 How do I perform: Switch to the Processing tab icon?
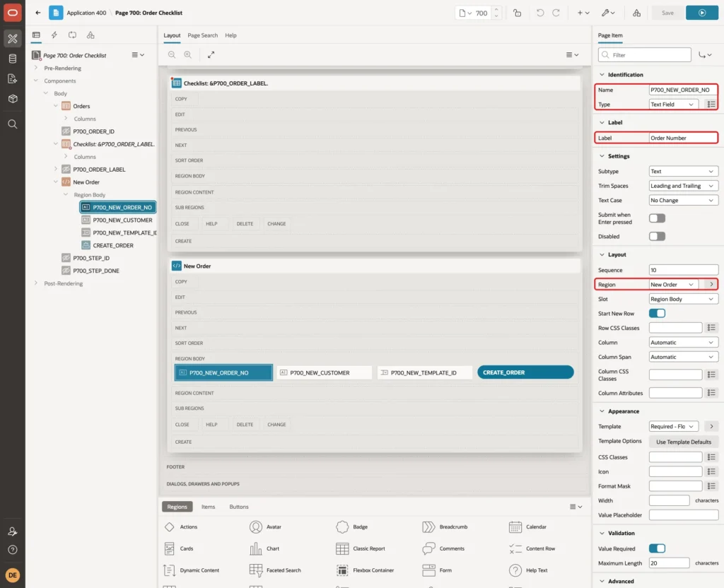[73, 35]
